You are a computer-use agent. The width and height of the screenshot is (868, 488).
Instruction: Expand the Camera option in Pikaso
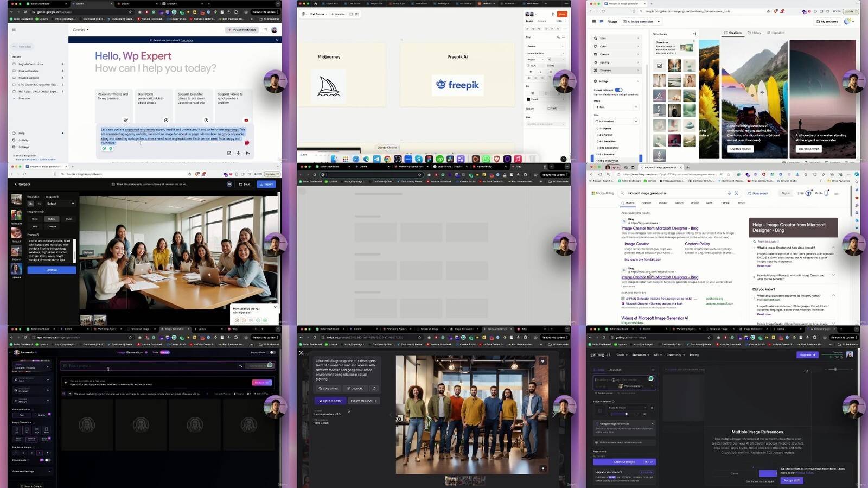(x=616, y=54)
